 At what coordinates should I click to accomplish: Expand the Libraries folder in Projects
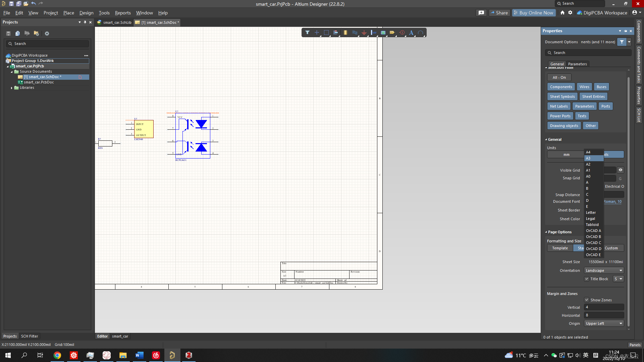click(x=12, y=88)
